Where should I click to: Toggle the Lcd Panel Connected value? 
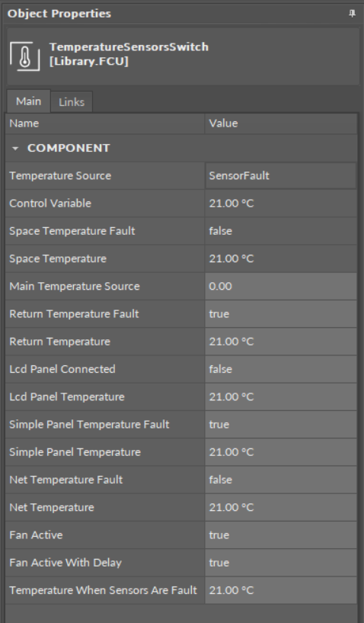(x=281, y=369)
